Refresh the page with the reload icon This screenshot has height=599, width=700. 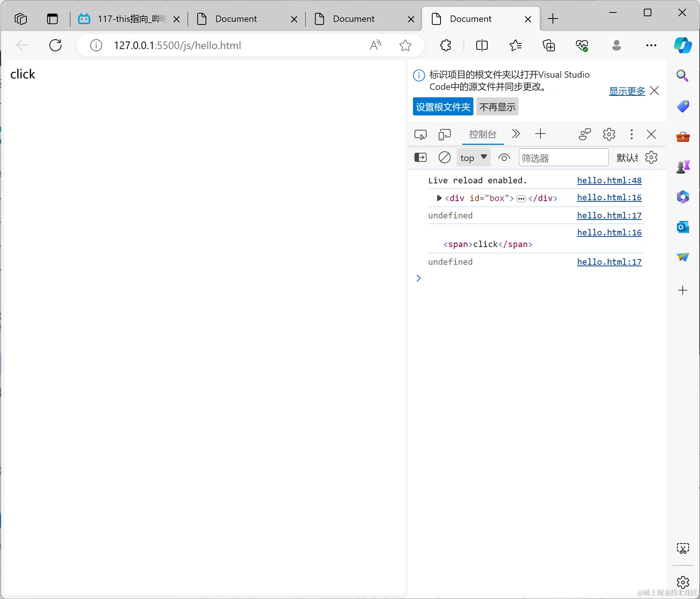pyautogui.click(x=55, y=45)
